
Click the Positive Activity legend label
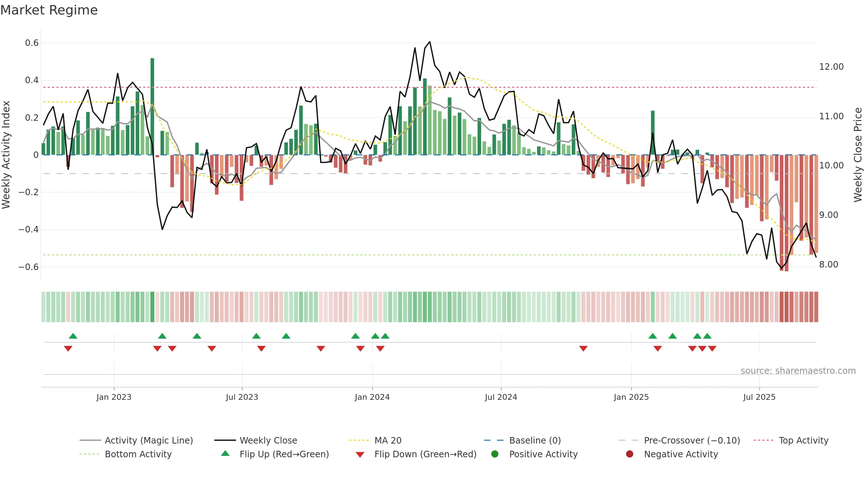click(543, 454)
